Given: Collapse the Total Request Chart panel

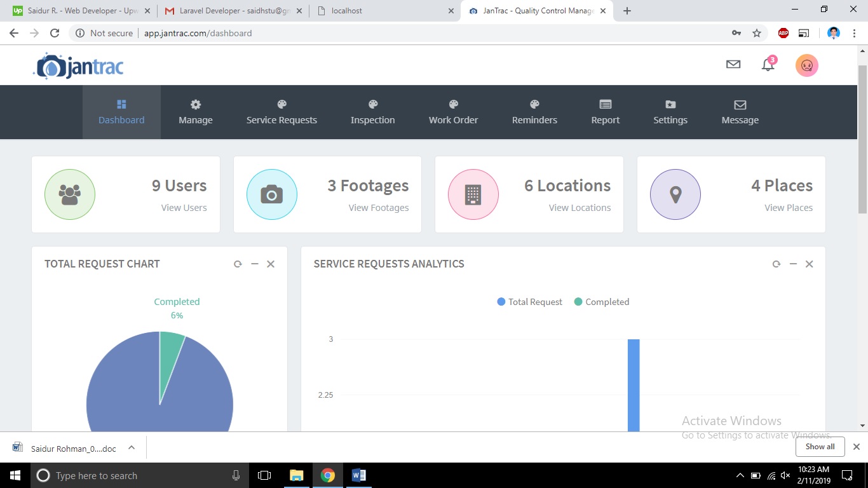Looking at the screenshot, I should click(254, 264).
